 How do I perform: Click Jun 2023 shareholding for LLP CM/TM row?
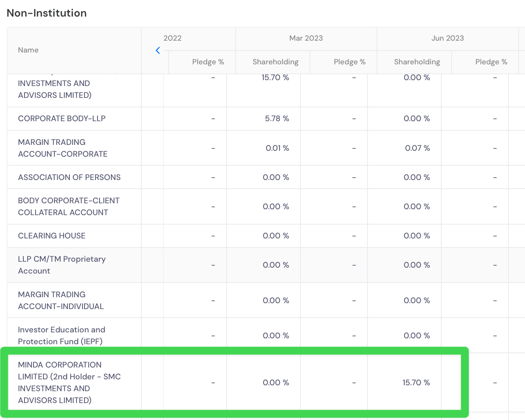[417, 265]
